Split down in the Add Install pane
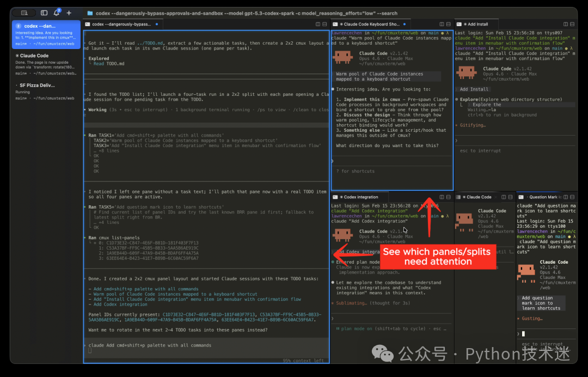 (x=572, y=24)
